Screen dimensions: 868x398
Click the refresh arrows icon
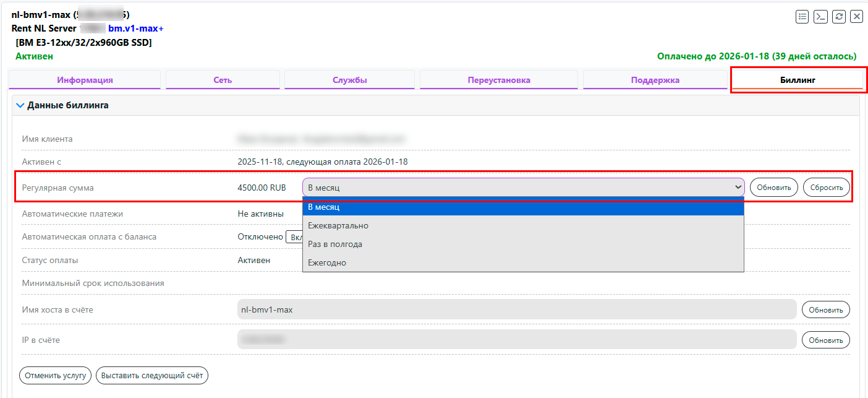click(838, 17)
